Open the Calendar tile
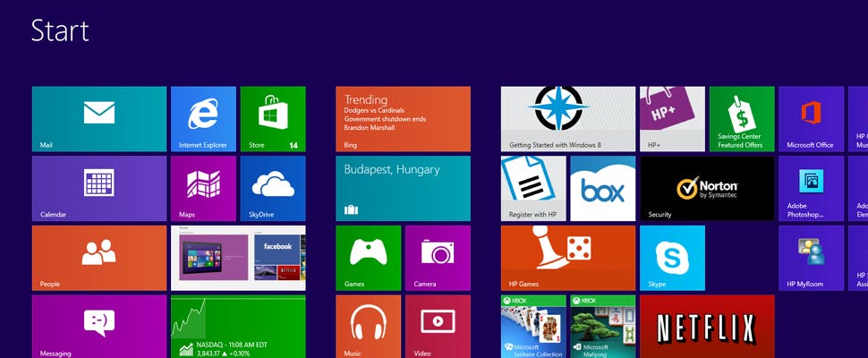 (x=99, y=189)
